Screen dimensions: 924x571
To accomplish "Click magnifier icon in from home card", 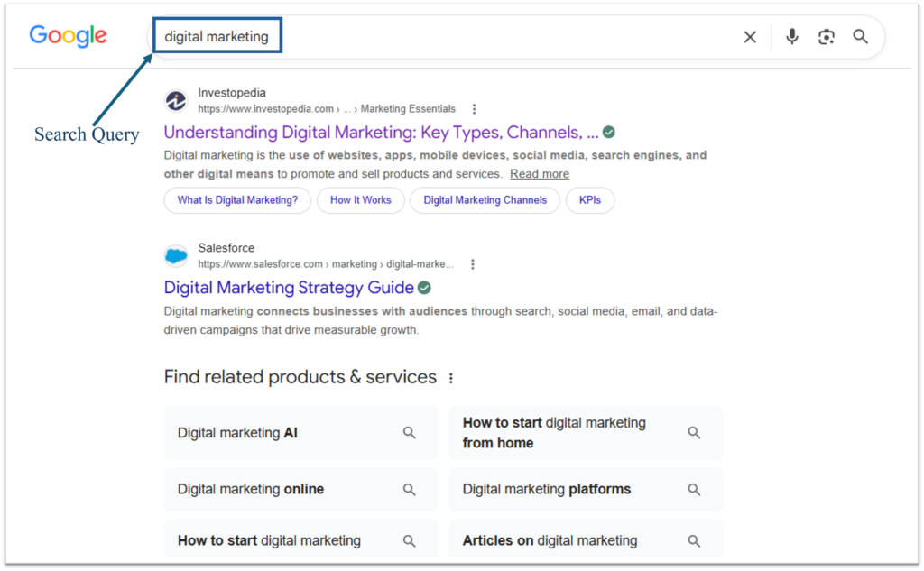I will coord(694,433).
